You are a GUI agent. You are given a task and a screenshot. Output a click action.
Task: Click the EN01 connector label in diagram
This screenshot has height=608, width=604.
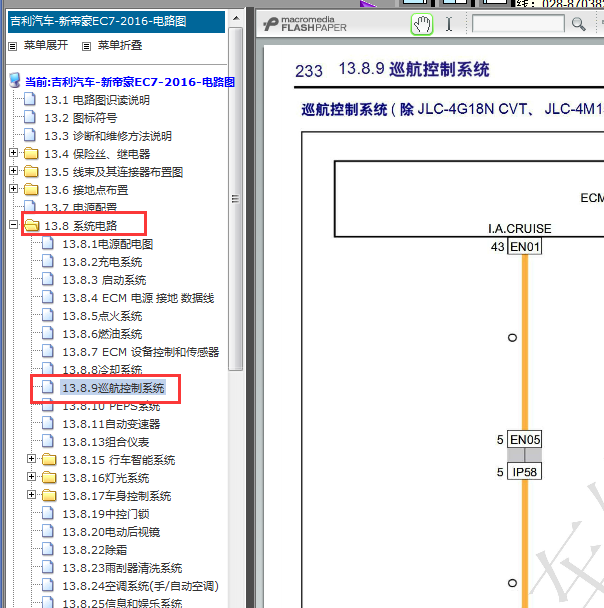pyautogui.click(x=525, y=247)
